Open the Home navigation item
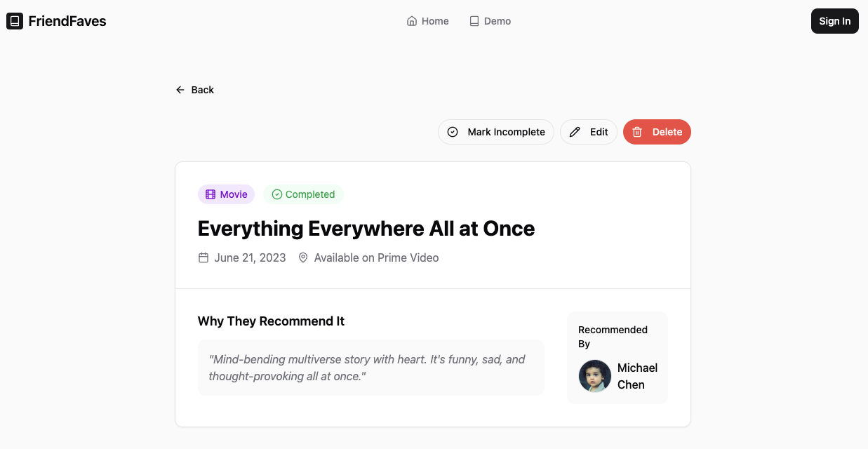 click(x=428, y=21)
